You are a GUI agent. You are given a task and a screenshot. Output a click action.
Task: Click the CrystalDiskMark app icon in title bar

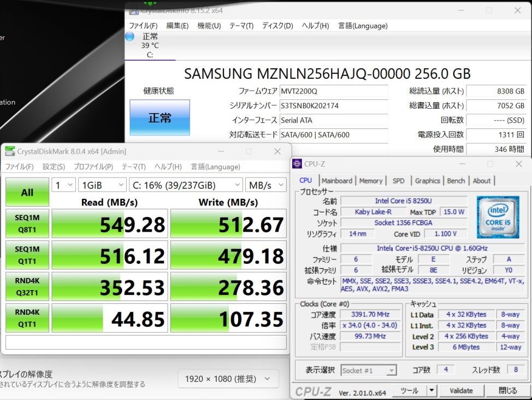[x=10, y=151]
